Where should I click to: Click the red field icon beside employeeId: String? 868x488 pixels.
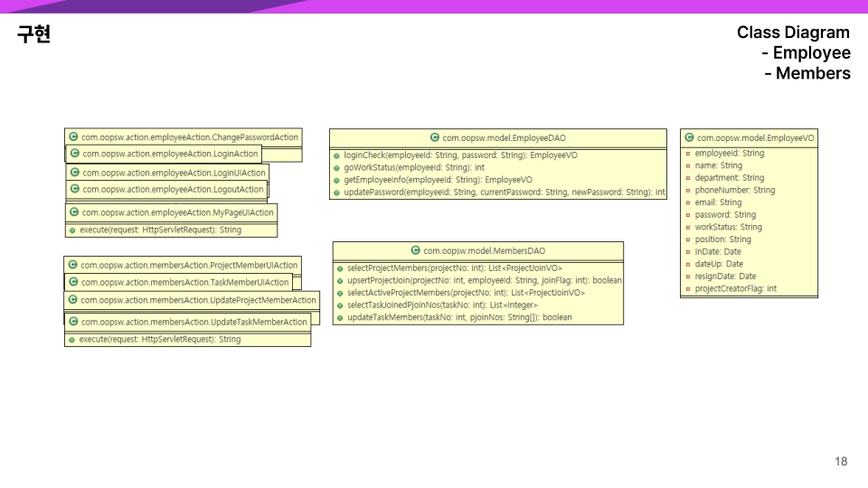[x=688, y=154]
